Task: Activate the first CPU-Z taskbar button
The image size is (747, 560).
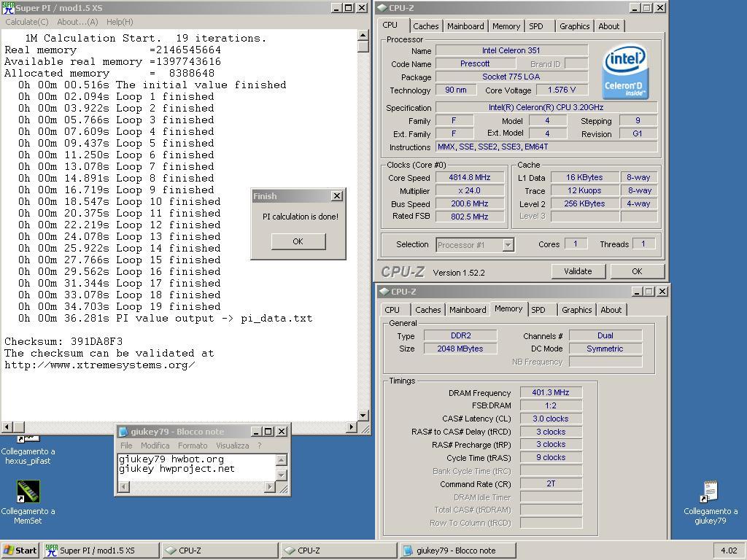Action: point(220,551)
